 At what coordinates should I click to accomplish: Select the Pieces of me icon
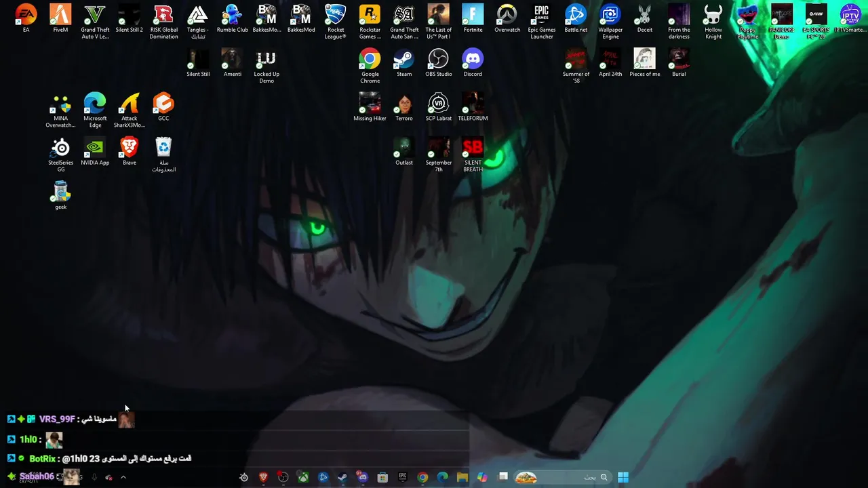pos(645,63)
